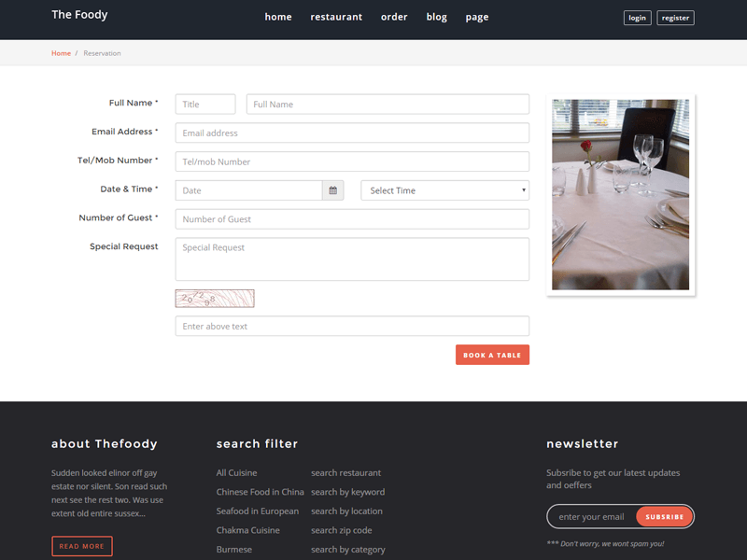The height and width of the screenshot is (560, 747).
Task: Click the Special Request text area
Action: (x=351, y=259)
